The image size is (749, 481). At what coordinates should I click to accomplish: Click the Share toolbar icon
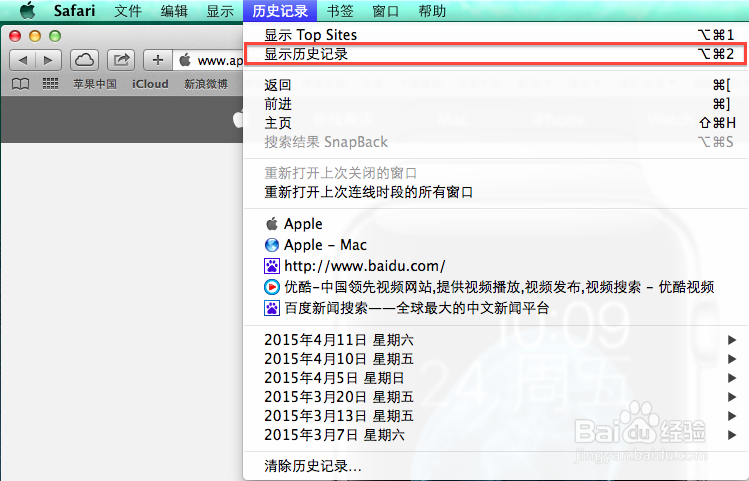pos(121,60)
